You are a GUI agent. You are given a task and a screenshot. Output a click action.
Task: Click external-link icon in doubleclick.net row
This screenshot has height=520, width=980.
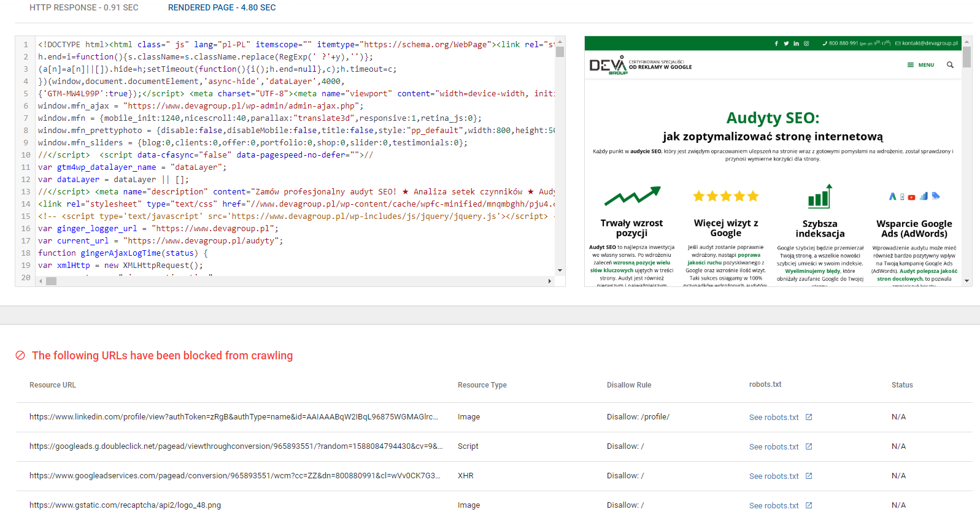[809, 446]
